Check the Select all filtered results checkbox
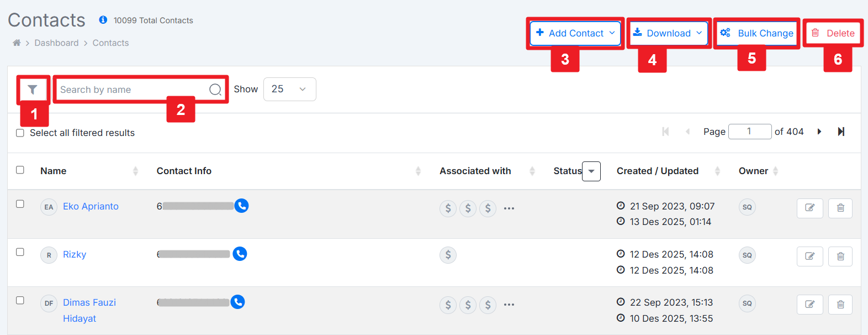Image resolution: width=868 pixels, height=335 pixels. point(20,133)
